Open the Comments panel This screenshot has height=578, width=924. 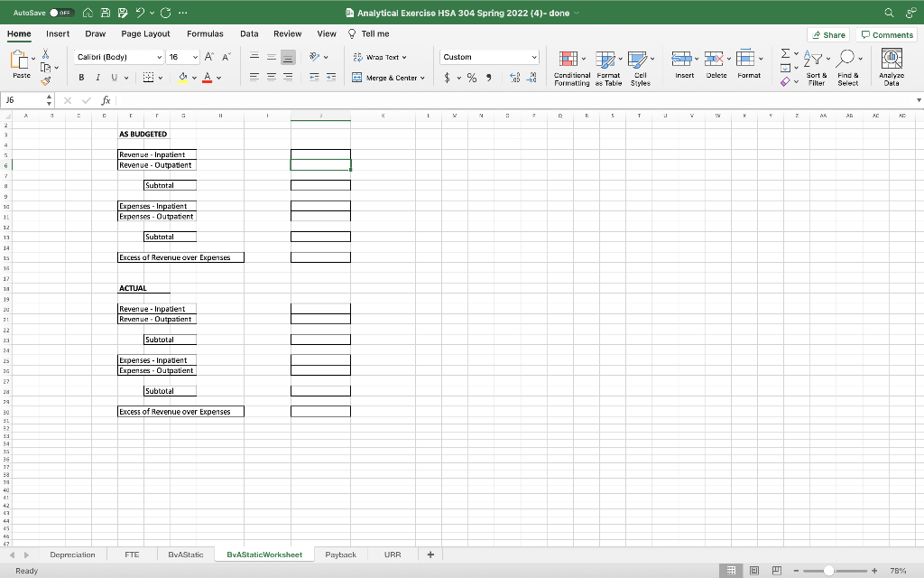pyautogui.click(x=887, y=33)
